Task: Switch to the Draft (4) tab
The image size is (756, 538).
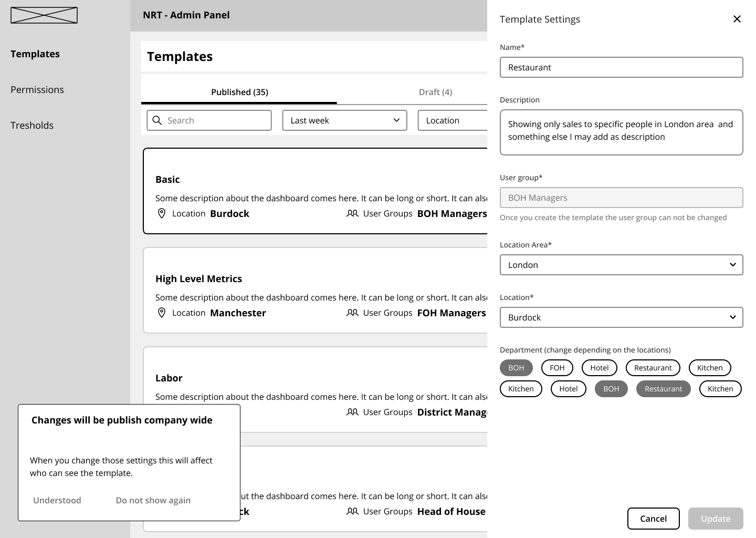Action: [x=435, y=92]
